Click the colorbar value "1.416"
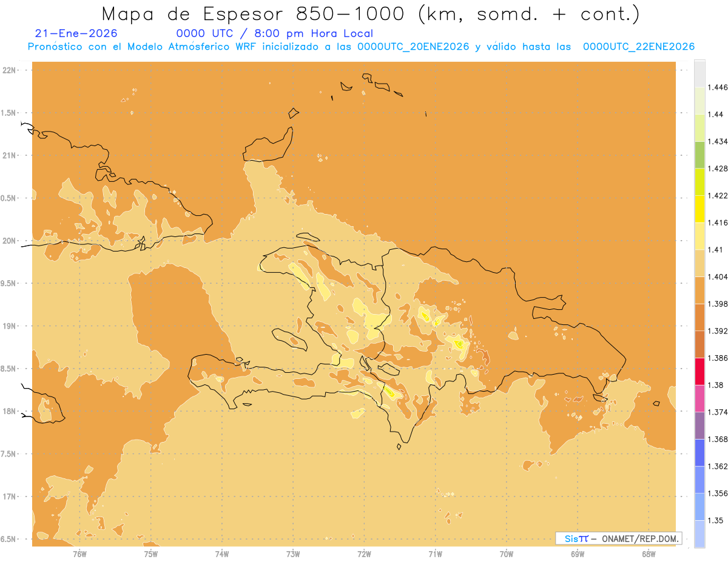728x562 pixels. tap(718, 222)
